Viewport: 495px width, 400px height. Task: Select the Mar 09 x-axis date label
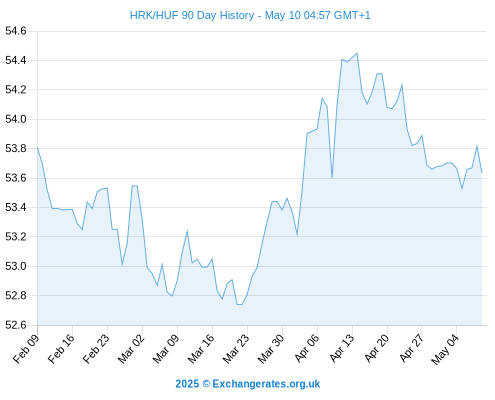pyautogui.click(x=166, y=349)
